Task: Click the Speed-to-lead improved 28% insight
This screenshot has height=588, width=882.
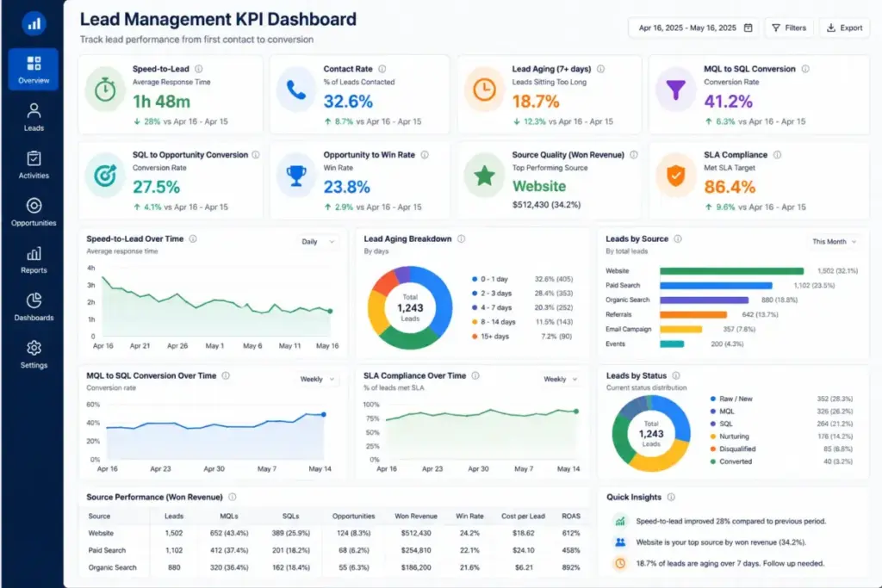Action: click(731, 522)
